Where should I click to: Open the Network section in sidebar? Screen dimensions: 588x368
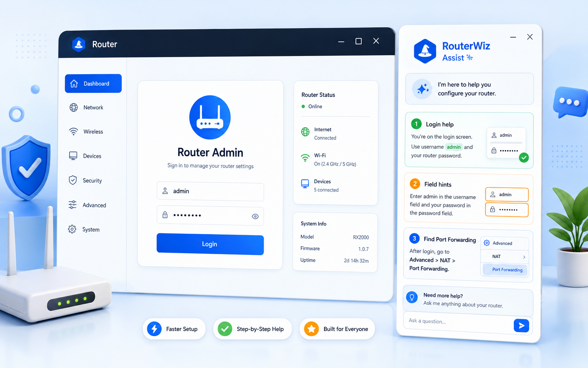93,108
